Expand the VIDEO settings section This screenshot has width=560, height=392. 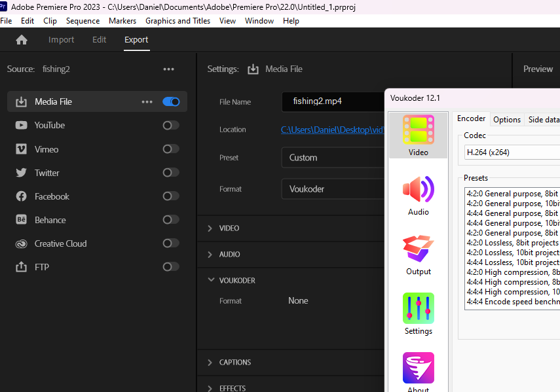click(x=210, y=228)
